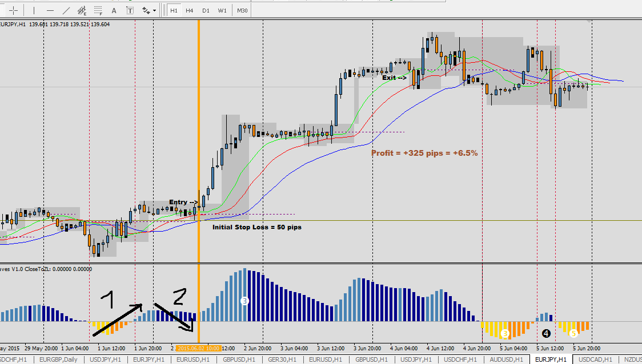The width and height of the screenshot is (642, 364).
Task: Open the Arrows tool dropdown arrow
Action: coord(154,11)
